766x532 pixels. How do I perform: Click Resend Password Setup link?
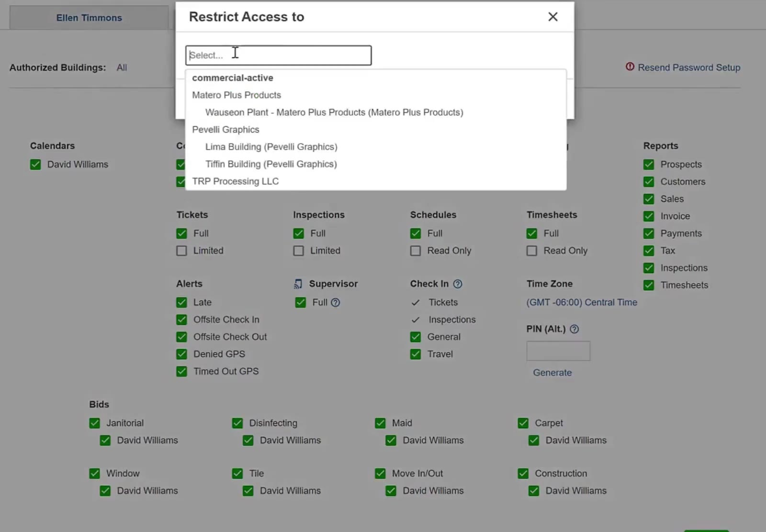click(x=689, y=67)
